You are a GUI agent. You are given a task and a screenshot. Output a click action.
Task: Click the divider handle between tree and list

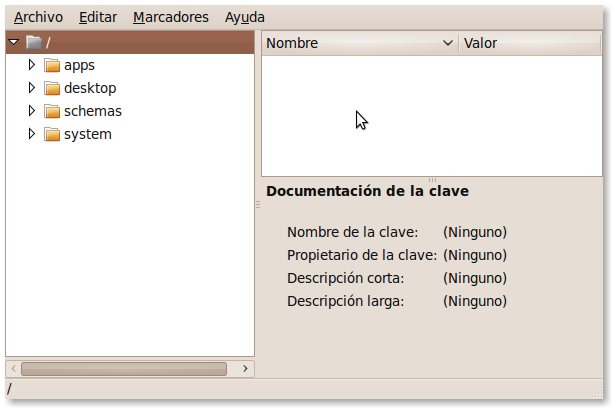(258, 204)
